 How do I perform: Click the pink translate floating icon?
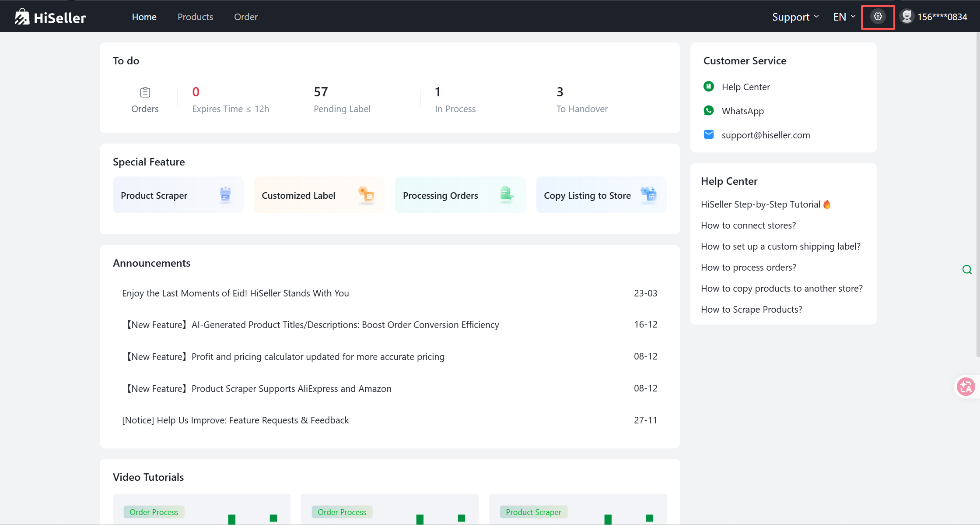coord(966,387)
